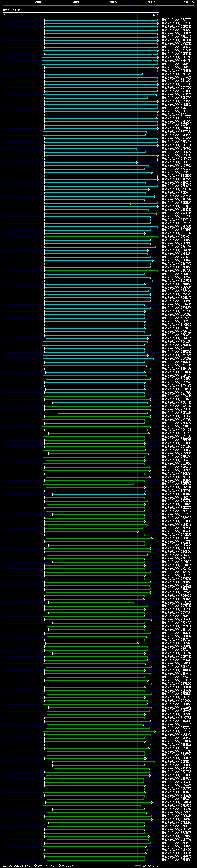The image size is (197, 868).
Task: Open hit UniRef100_P48384
Action: click(x=177, y=40)
